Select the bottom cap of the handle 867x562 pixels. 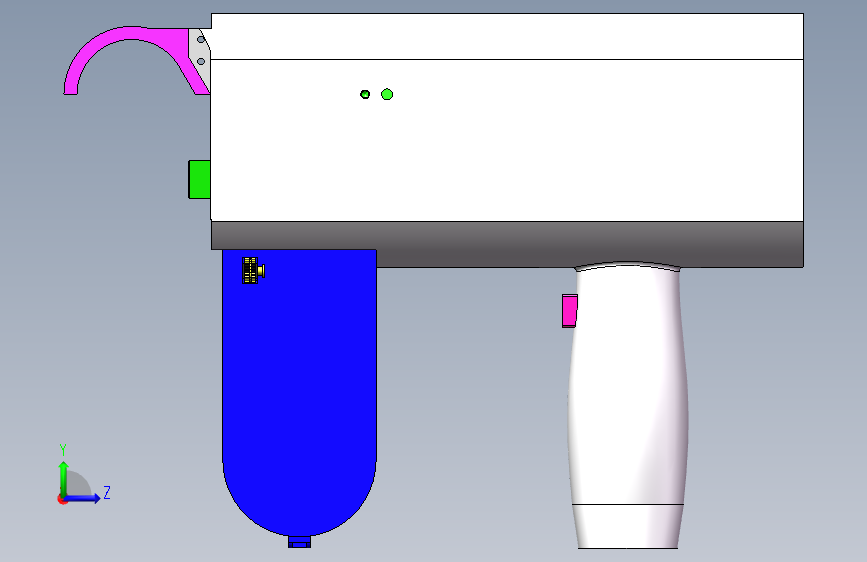coord(628,527)
